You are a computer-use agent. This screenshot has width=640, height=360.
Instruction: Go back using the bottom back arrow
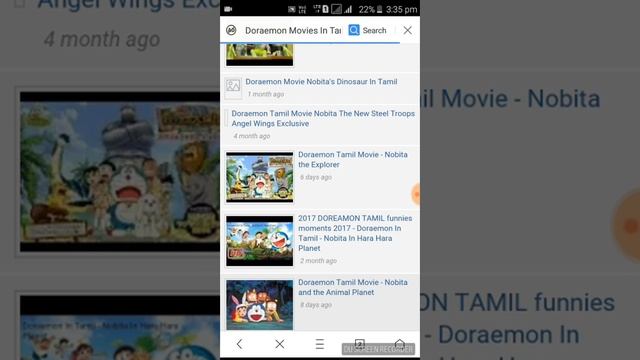[x=240, y=344]
